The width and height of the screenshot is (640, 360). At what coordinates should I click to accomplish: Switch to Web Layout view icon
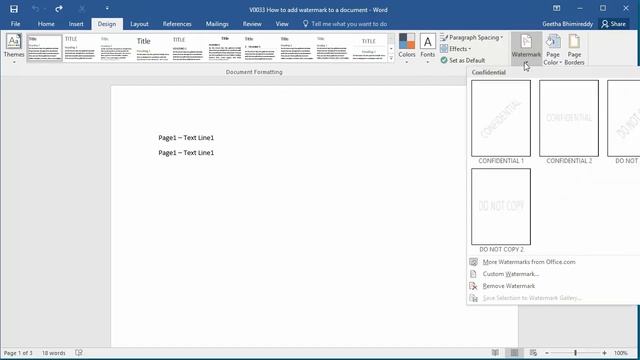533,353
